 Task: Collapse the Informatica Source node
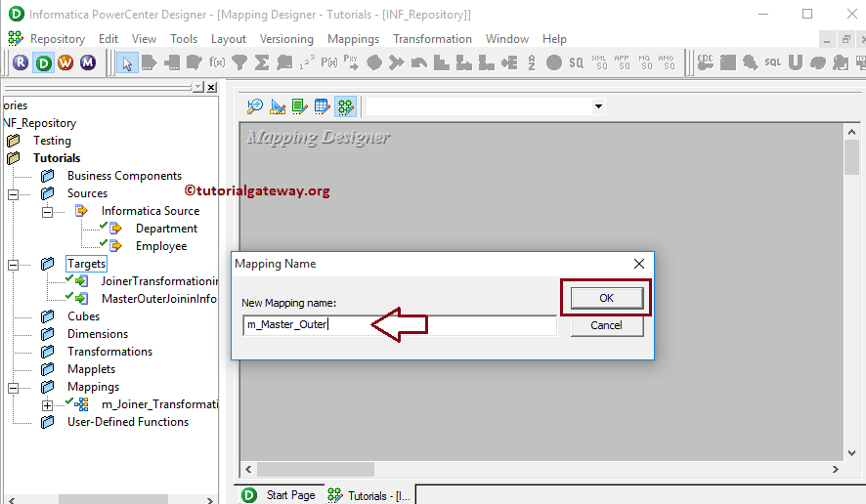click(x=48, y=212)
